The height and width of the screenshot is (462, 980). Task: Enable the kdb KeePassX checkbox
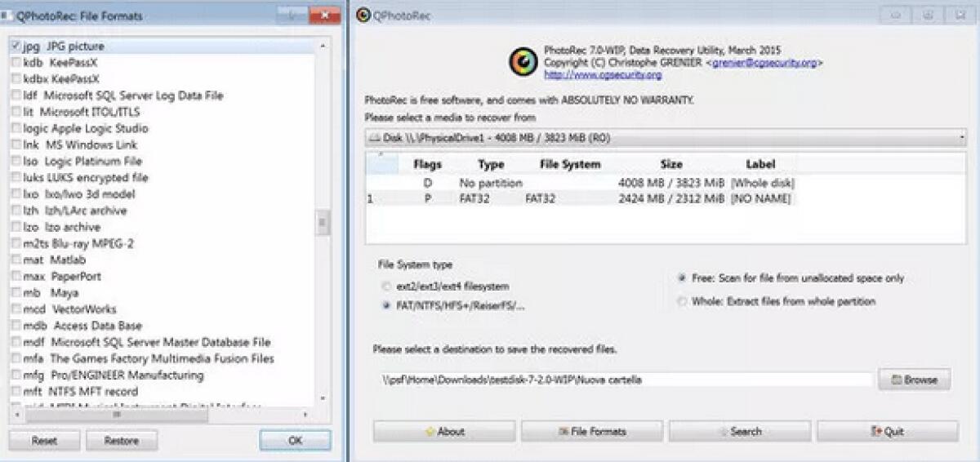(x=16, y=63)
